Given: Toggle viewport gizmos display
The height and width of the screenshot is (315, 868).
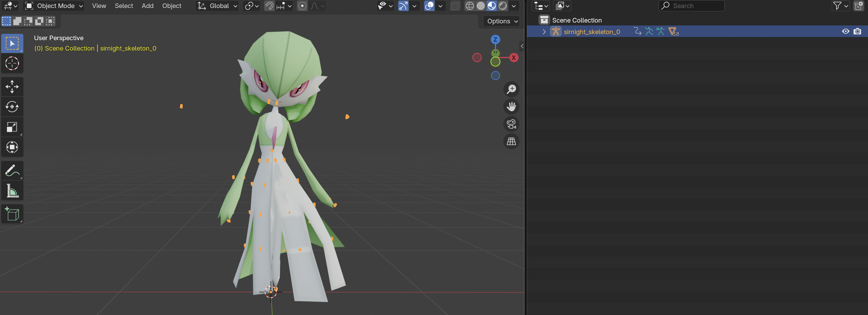Looking at the screenshot, I should coord(403,6).
